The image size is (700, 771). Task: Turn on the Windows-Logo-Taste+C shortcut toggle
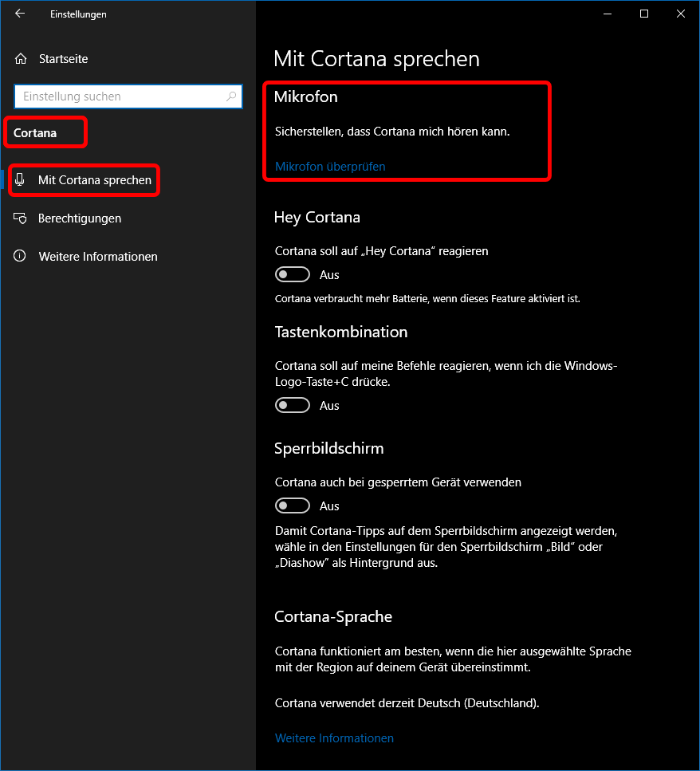tap(293, 405)
